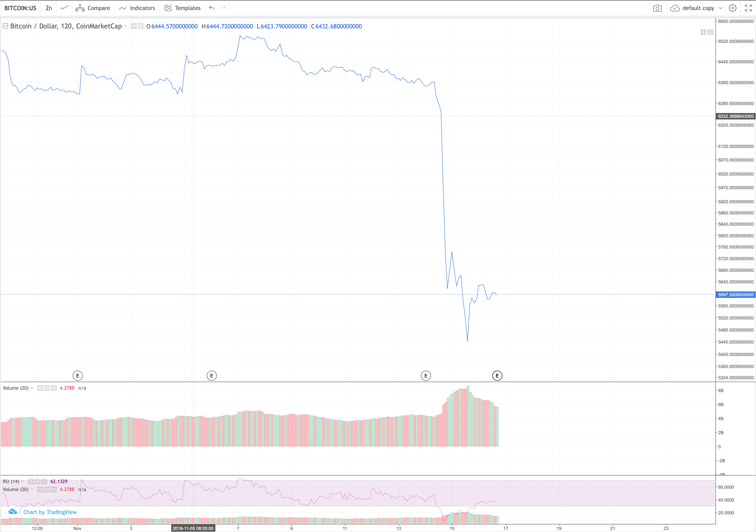Redo the last chart action
This screenshot has width=756, height=532.
[223, 8]
